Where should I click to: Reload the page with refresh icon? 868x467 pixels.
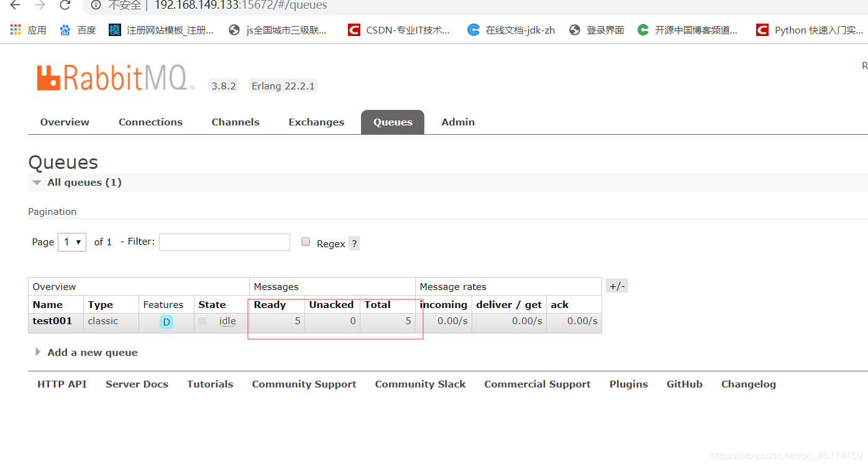(65, 5)
